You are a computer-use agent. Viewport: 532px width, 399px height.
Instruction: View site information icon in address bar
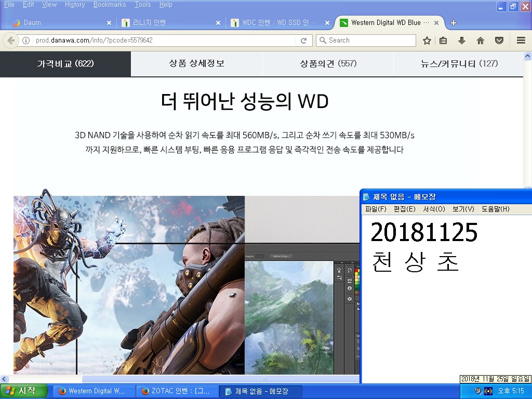[26, 41]
